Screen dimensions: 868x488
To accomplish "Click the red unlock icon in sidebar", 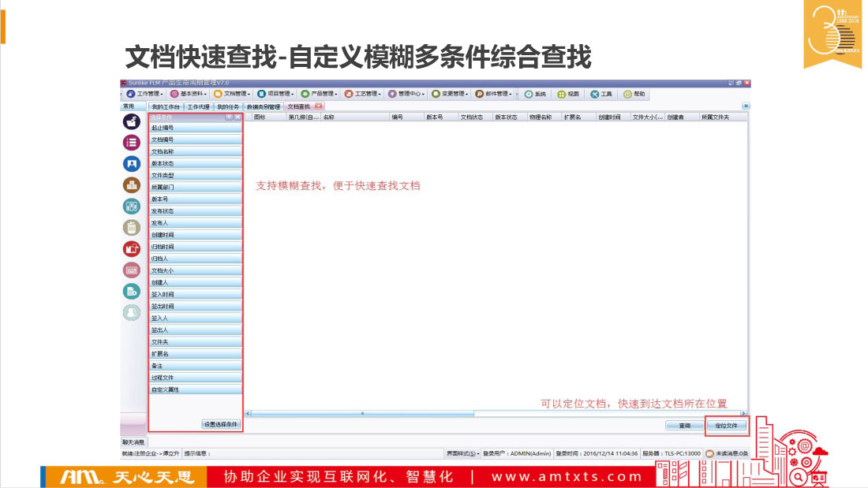I will [131, 249].
